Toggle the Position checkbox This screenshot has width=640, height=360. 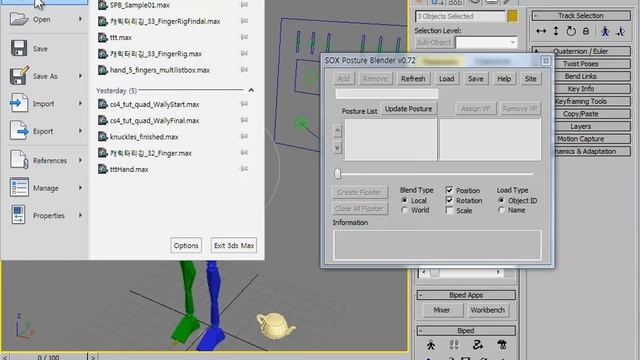coord(449,190)
